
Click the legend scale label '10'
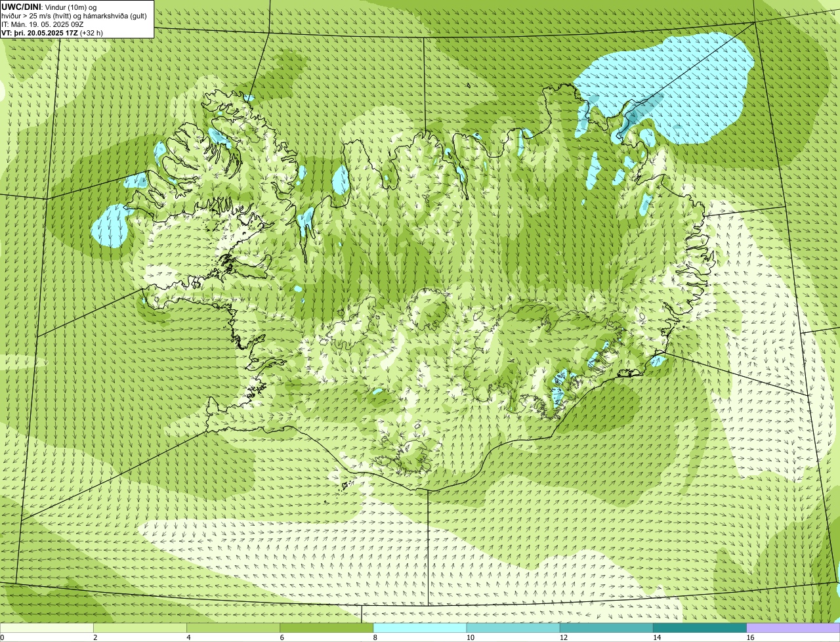tap(470, 637)
